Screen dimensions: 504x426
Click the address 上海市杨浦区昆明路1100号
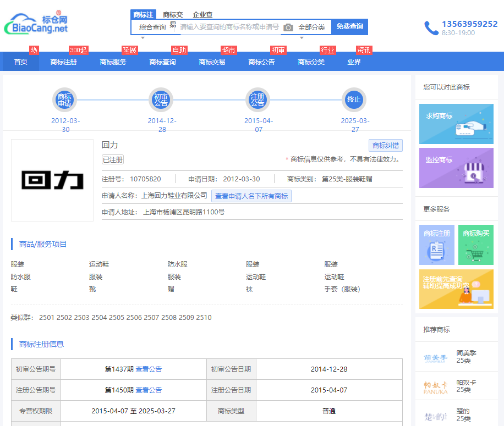click(184, 212)
